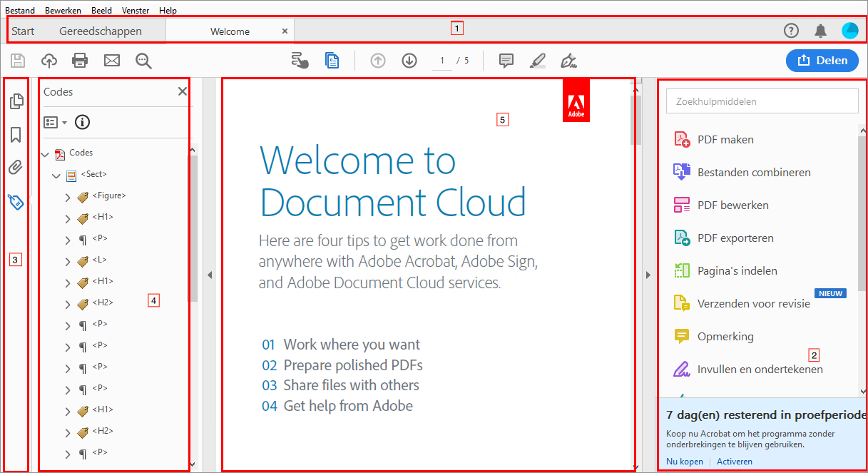Switch to the Start tab

(x=22, y=31)
